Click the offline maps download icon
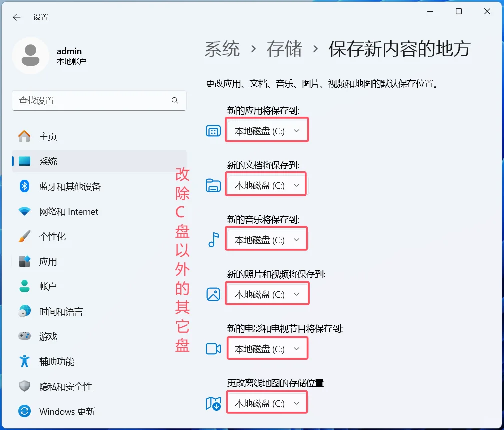This screenshot has width=504, height=430. [x=213, y=402]
